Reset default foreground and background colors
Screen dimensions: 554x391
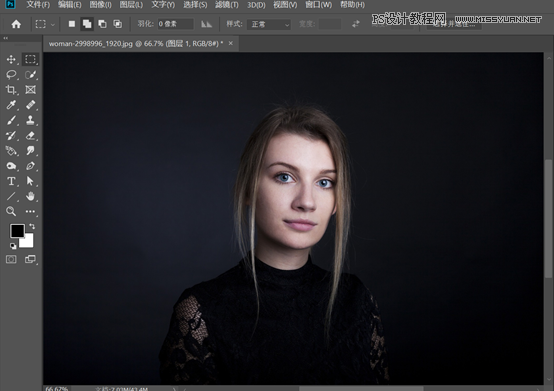pyautogui.click(x=13, y=246)
